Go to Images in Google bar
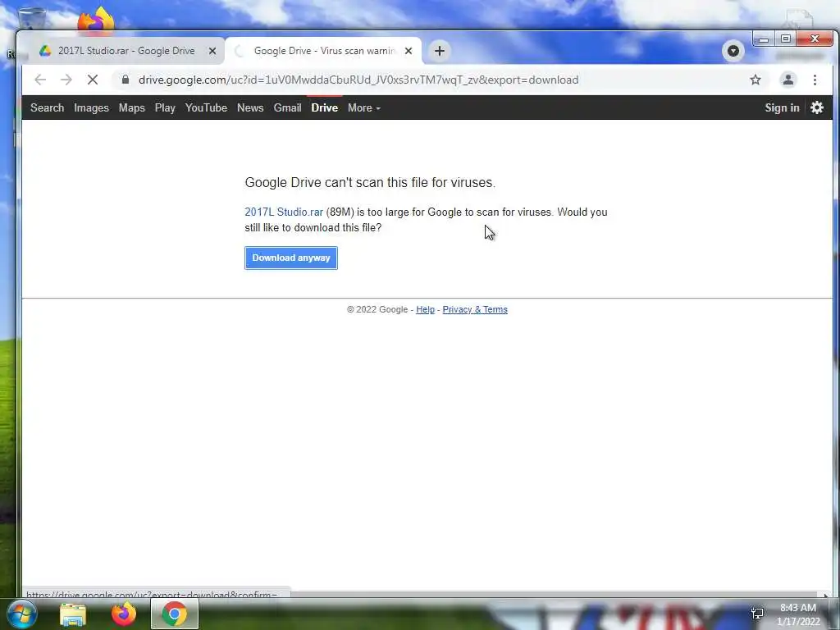 (91, 107)
